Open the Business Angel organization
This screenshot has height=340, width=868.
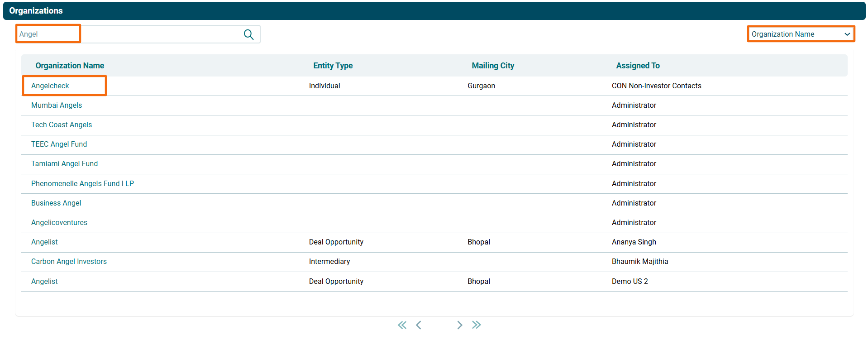pyautogui.click(x=56, y=203)
